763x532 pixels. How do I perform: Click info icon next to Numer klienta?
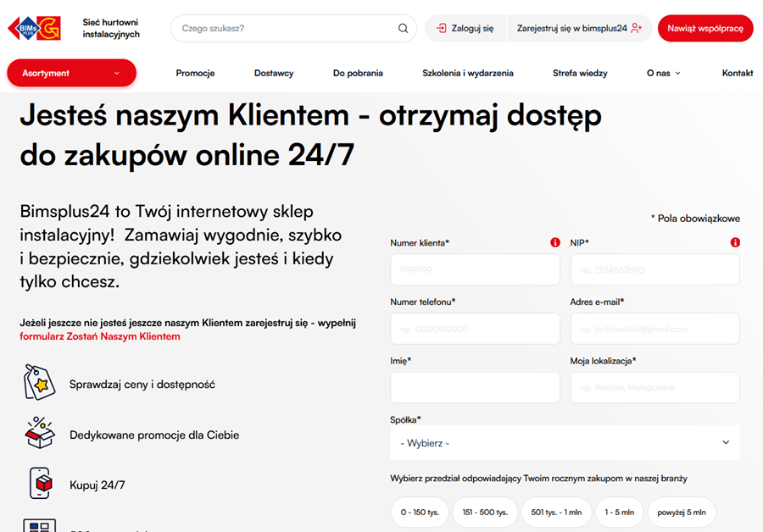554,242
